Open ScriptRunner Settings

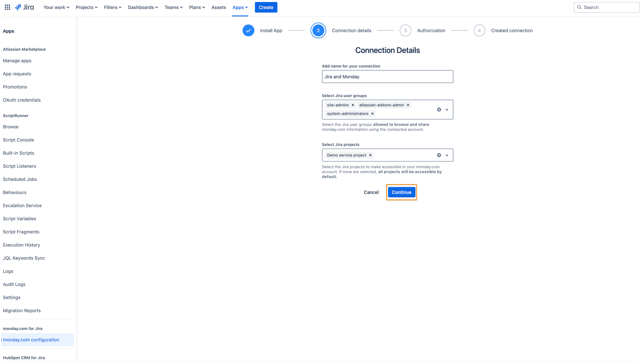click(x=12, y=297)
